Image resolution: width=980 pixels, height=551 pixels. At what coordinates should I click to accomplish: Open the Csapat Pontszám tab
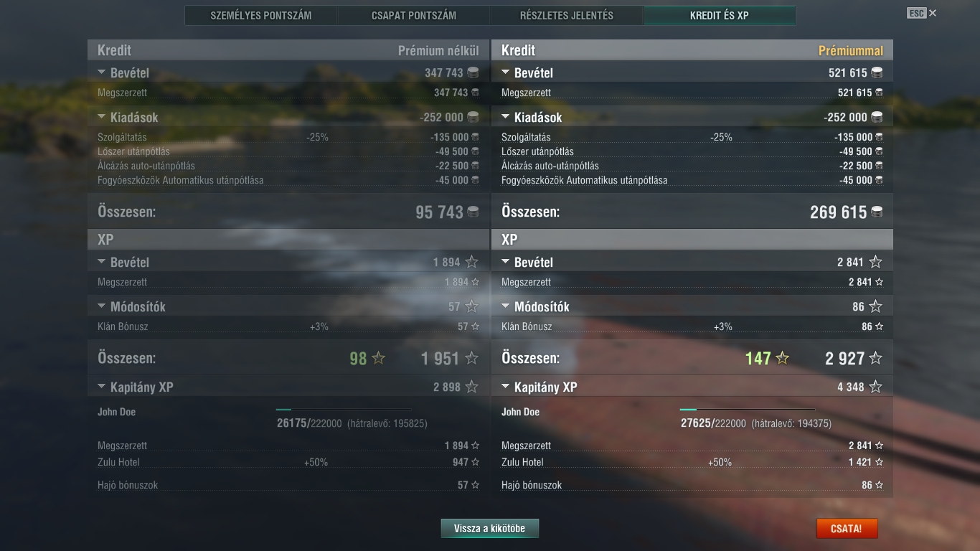[414, 15]
